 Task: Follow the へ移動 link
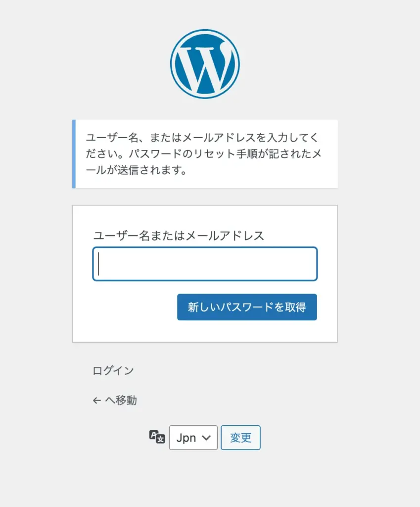click(121, 401)
